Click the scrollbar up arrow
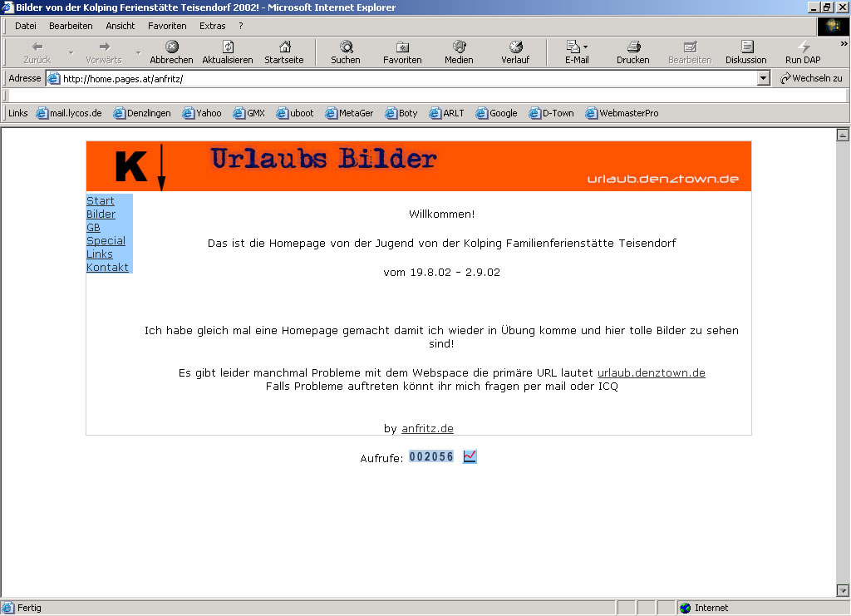The height and width of the screenshot is (616, 851). (843, 135)
